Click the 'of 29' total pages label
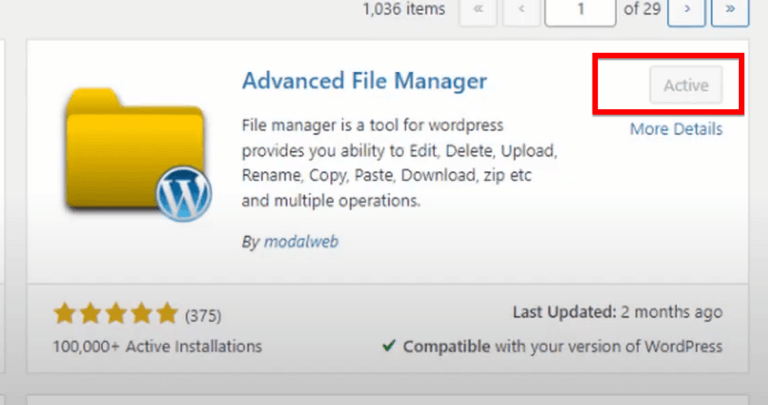 coord(642,9)
